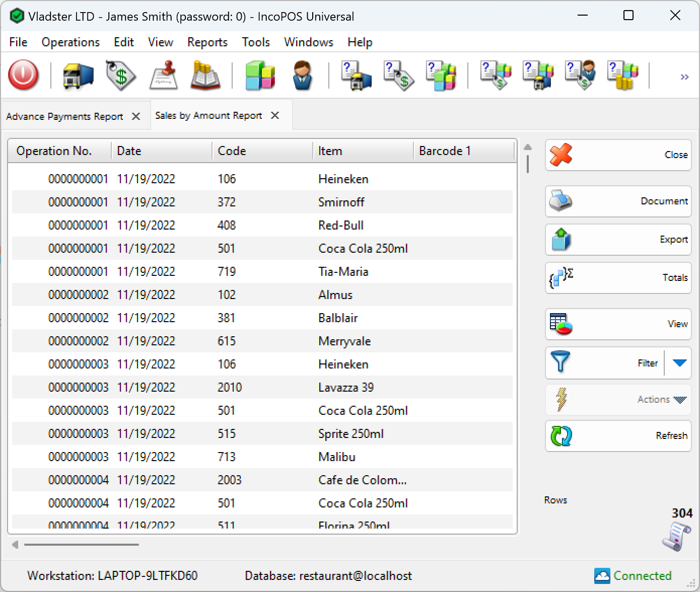Select the Smirnoff row
Screen dimensions: 700x592
[x=262, y=202]
